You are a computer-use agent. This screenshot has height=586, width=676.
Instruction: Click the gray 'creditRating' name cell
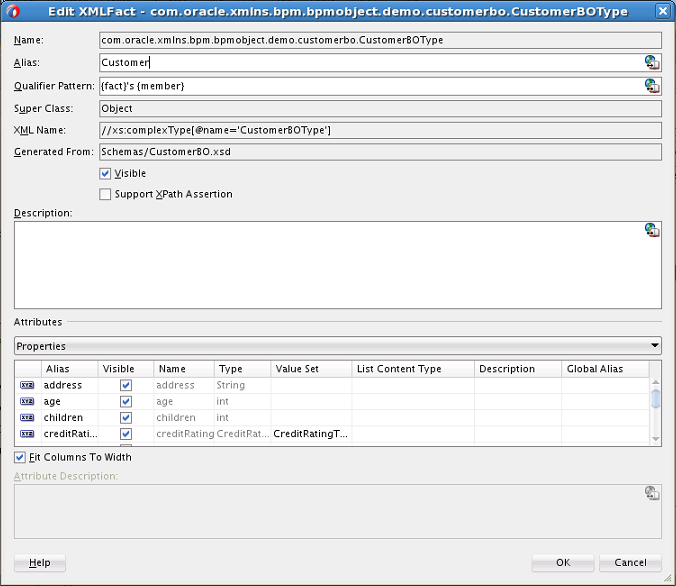coord(185,434)
